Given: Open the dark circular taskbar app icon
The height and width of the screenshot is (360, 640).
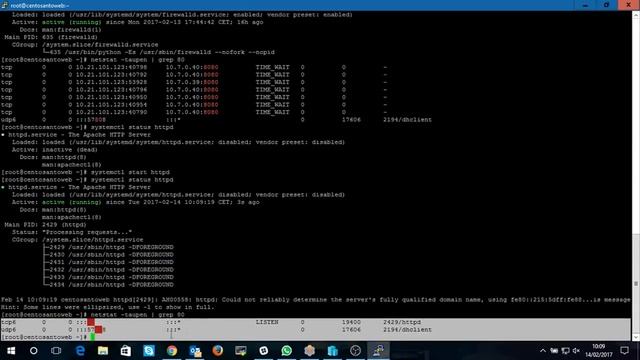Looking at the screenshot, I should pyautogui.click(x=356, y=351).
